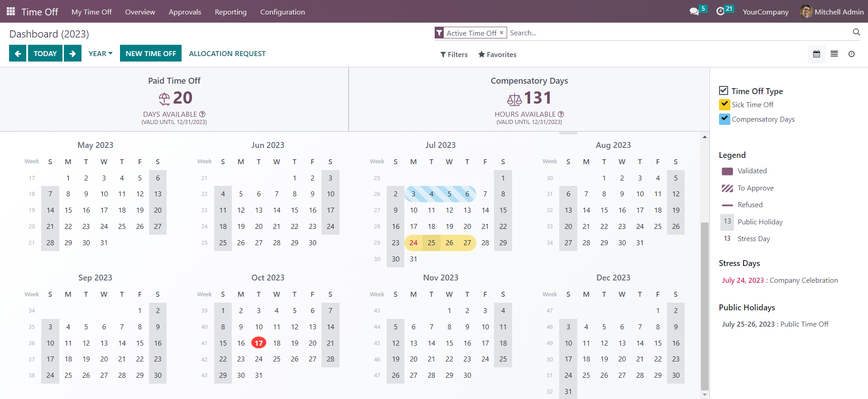Open the Approvals menu

coord(185,12)
